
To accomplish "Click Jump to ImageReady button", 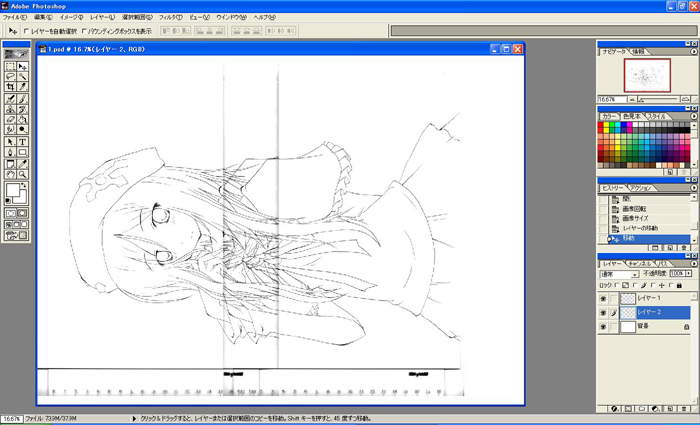I will (x=17, y=235).
